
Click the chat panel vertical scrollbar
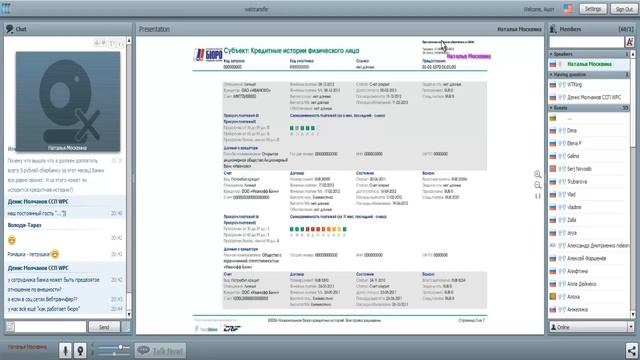tap(129, 178)
